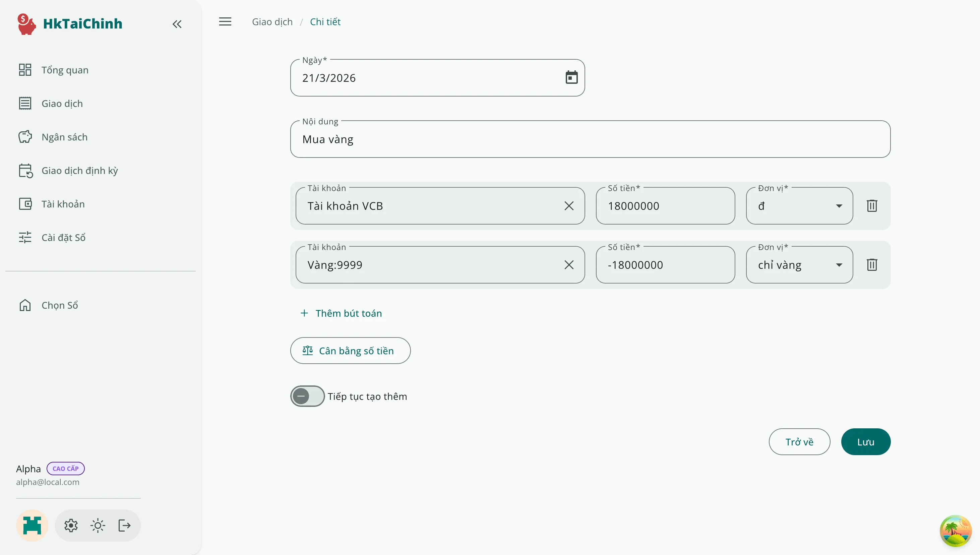
Task: Clear the Vàng:9999 account selection
Action: [x=569, y=264]
